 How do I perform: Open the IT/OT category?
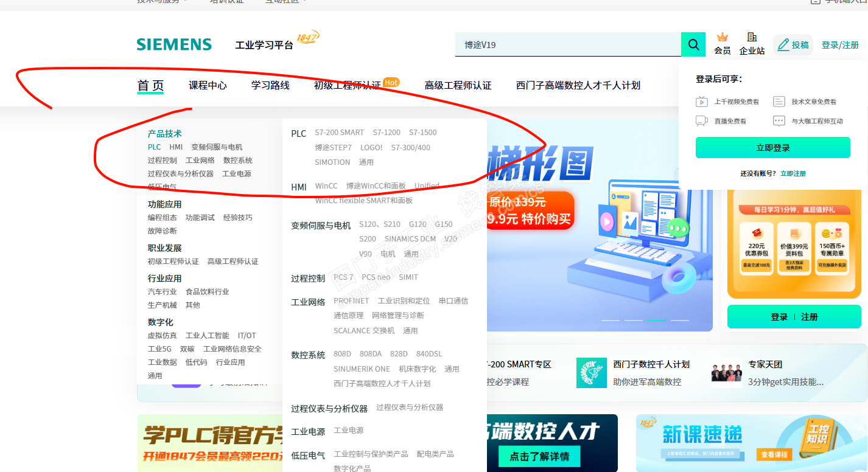[247, 336]
